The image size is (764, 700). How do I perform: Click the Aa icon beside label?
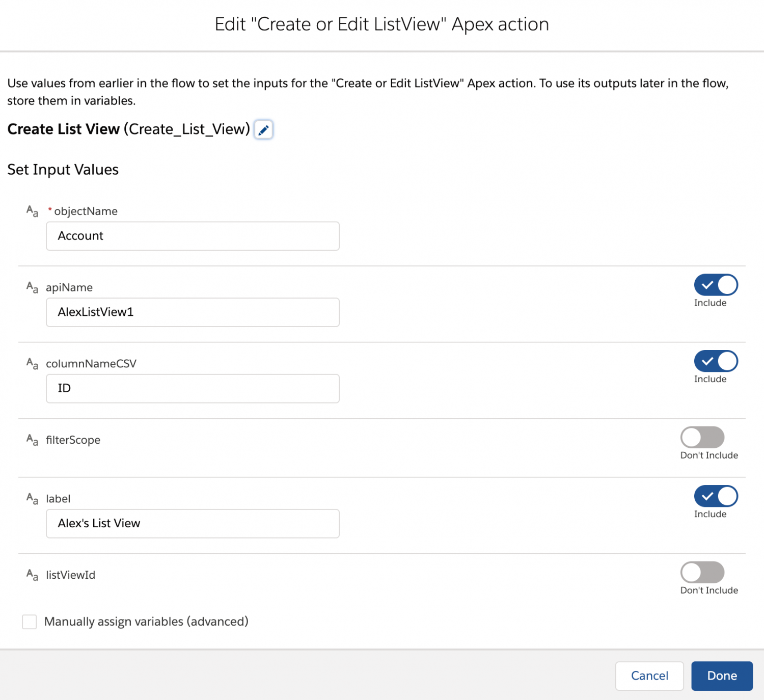(x=32, y=498)
